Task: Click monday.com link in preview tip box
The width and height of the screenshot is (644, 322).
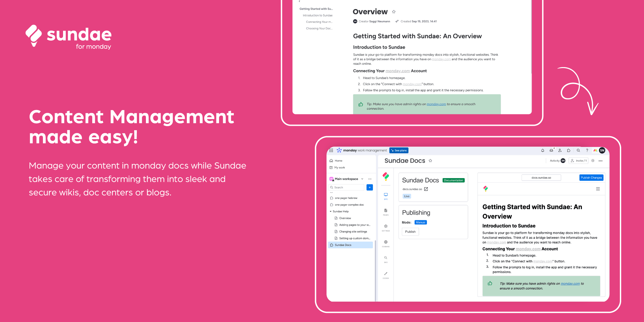Action: coord(570,284)
